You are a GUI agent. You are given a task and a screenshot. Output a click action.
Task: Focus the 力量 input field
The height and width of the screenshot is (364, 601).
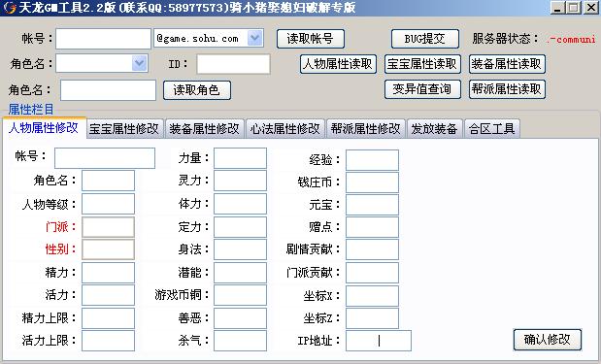pyautogui.click(x=241, y=158)
